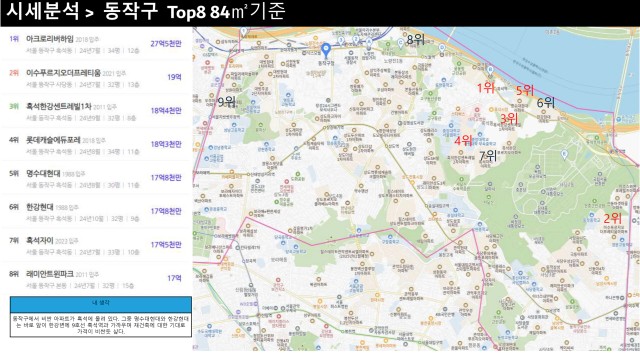Click the 17억8천만 price of 한강현대
Viewport: 640px width, 360px height.
click(166, 211)
